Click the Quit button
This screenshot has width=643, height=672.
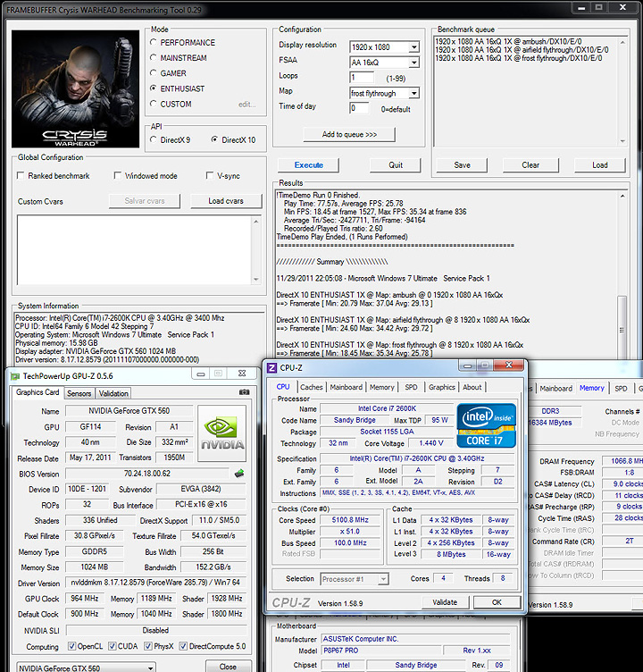(396, 165)
